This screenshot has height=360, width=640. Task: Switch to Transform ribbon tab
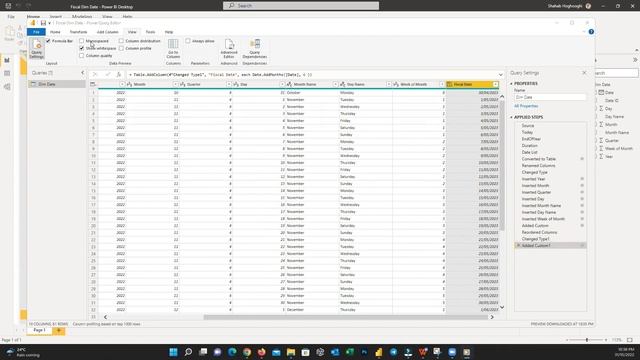point(78,32)
